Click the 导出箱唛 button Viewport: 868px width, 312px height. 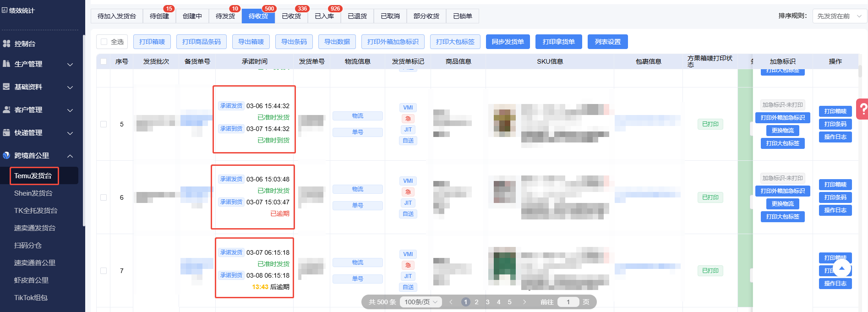point(251,42)
